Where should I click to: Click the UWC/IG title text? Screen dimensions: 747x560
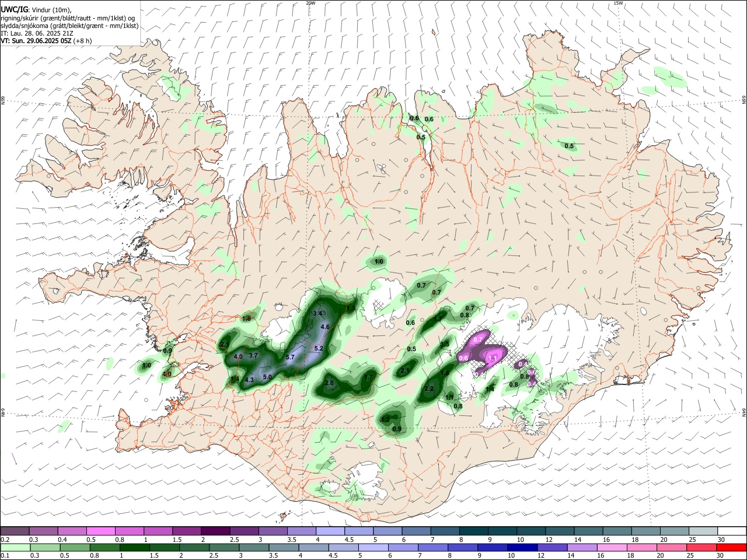tap(14, 10)
